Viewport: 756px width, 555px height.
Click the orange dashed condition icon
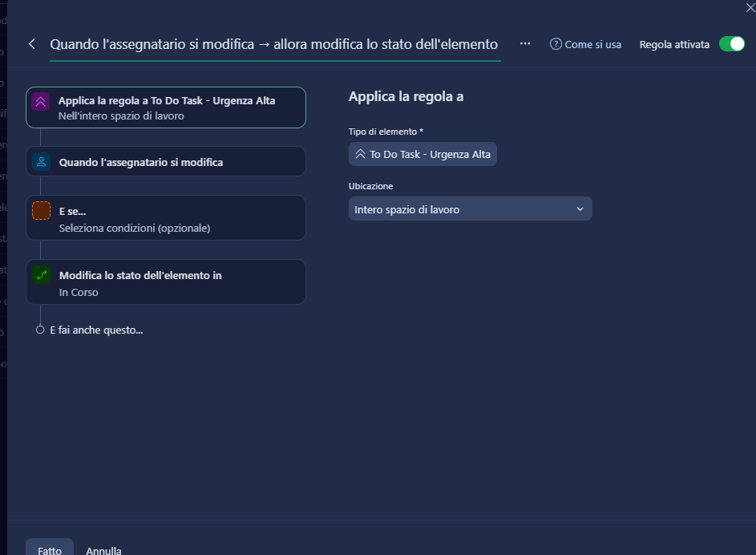41,211
